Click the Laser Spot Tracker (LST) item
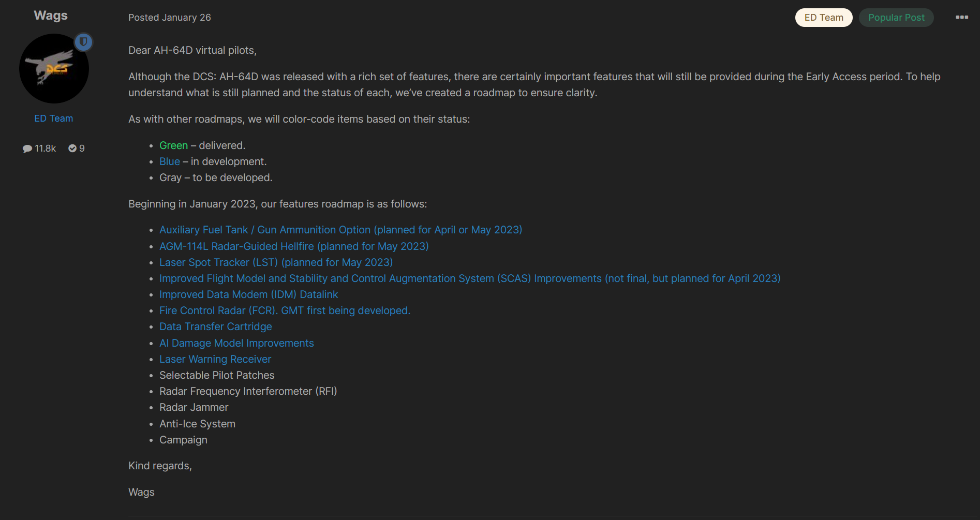980x520 pixels. point(276,262)
